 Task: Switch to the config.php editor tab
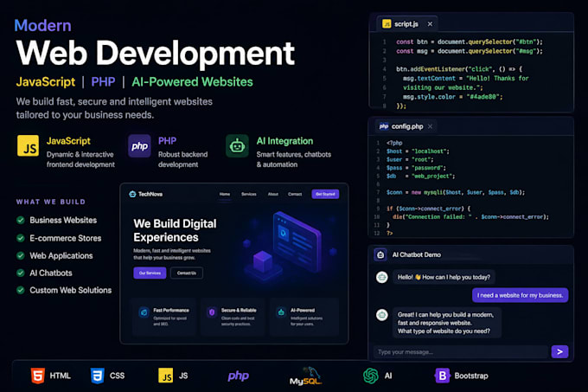401,126
